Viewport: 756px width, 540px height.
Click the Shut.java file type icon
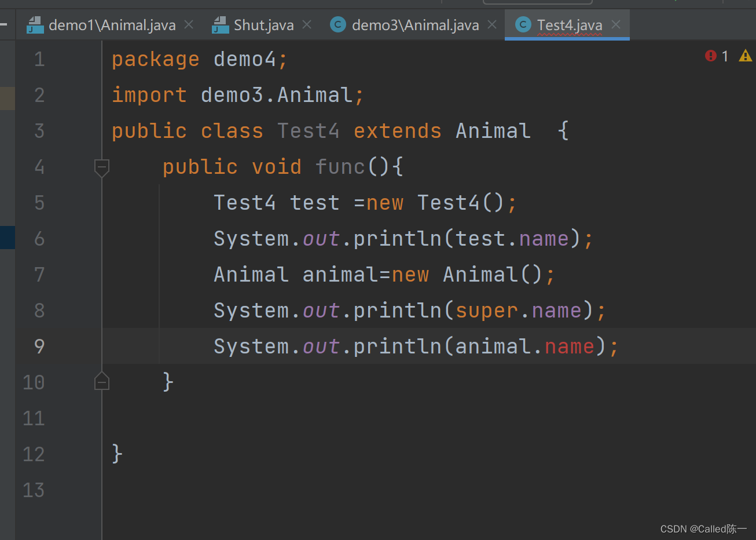221,25
